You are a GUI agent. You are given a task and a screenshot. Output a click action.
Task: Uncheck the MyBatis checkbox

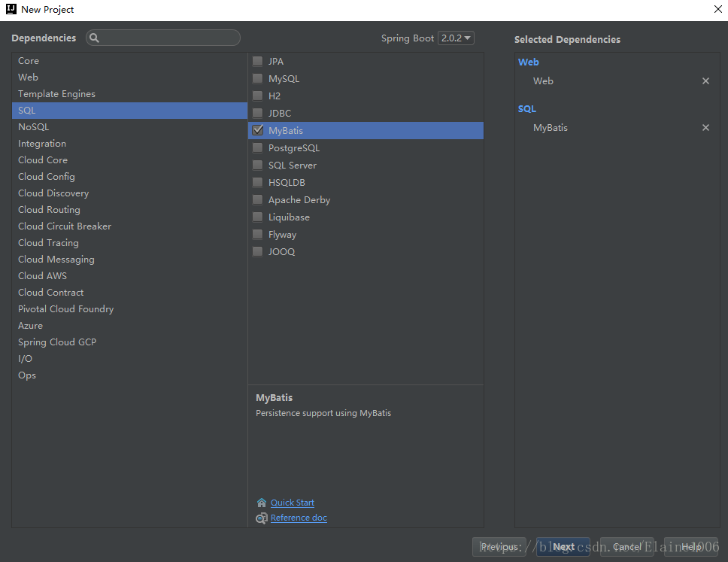(258, 130)
